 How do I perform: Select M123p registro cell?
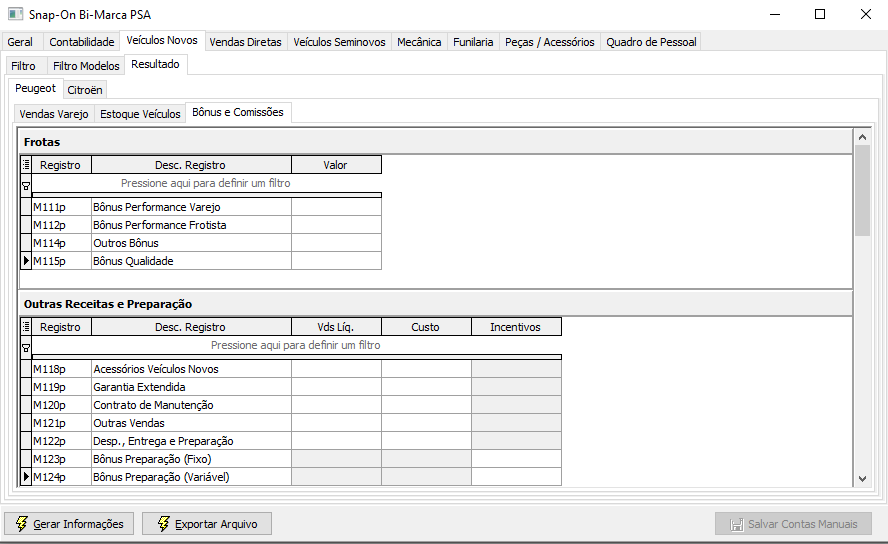[62, 459]
